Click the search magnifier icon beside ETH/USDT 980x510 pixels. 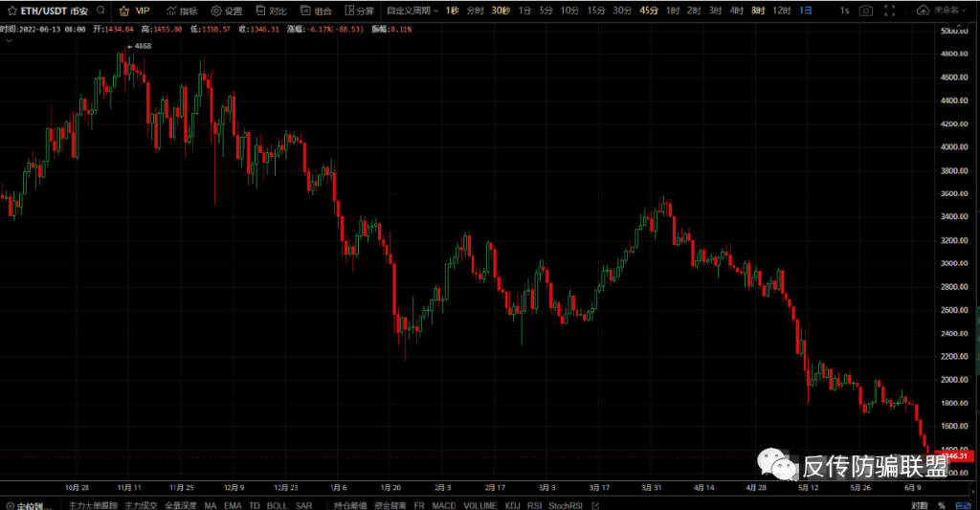point(100,11)
